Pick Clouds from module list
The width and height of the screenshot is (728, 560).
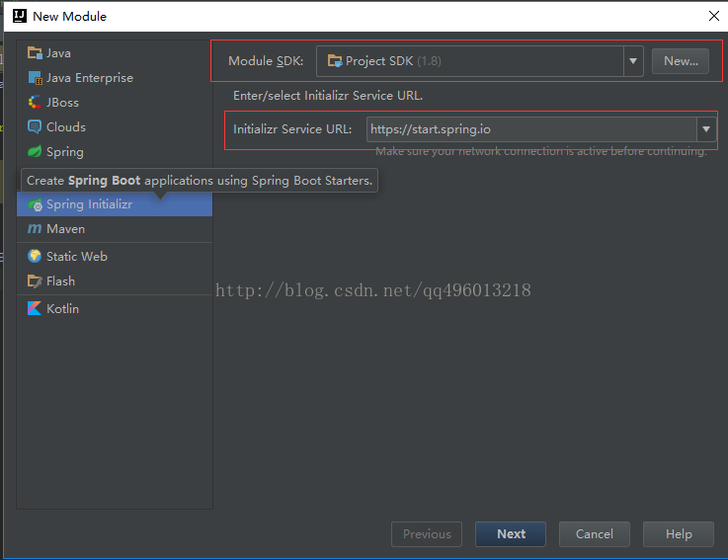(115, 126)
